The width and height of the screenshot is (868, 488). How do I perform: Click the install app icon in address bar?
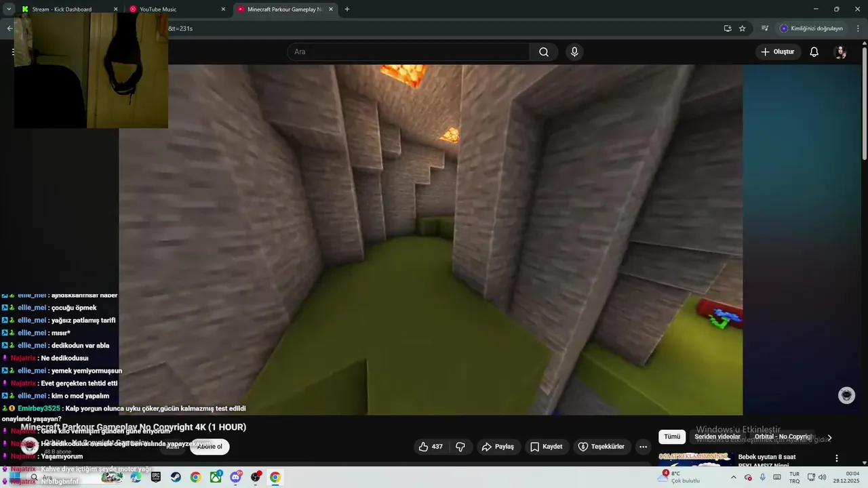point(728,28)
